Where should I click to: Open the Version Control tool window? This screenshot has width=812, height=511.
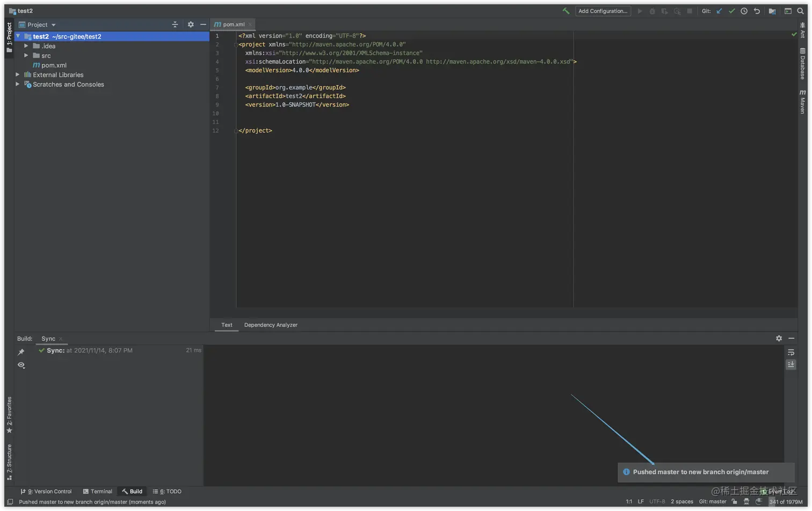(46, 491)
